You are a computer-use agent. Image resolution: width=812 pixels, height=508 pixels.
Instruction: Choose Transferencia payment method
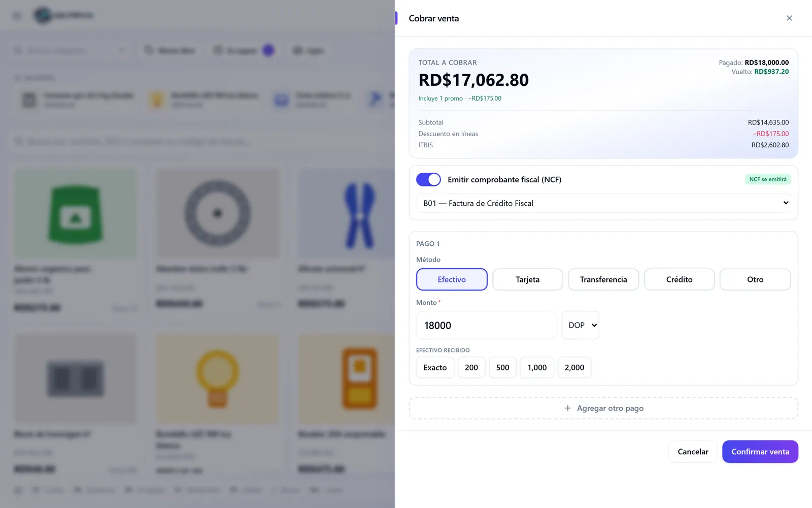click(x=603, y=279)
